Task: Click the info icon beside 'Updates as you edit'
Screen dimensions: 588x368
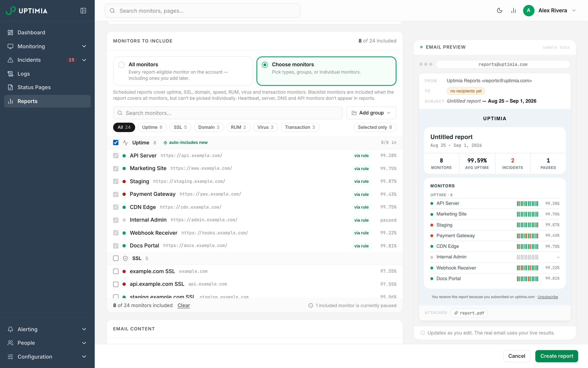Action: click(423, 333)
